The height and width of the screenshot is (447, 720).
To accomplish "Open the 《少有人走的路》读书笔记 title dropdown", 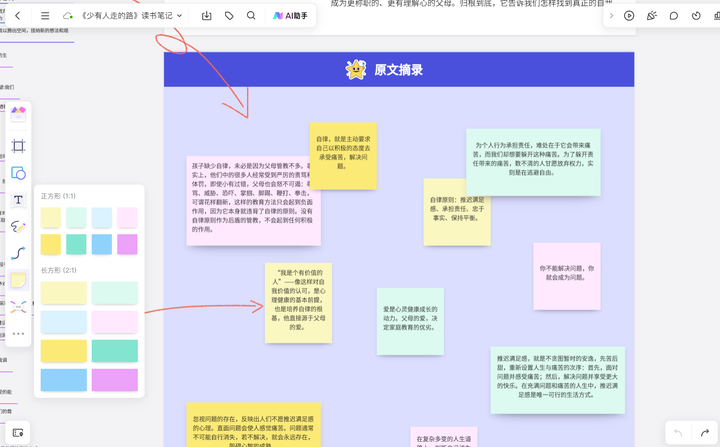I will coord(132,16).
